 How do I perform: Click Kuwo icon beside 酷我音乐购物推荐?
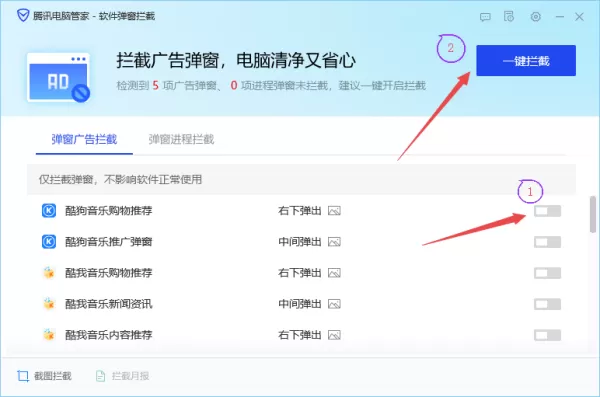(x=49, y=273)
